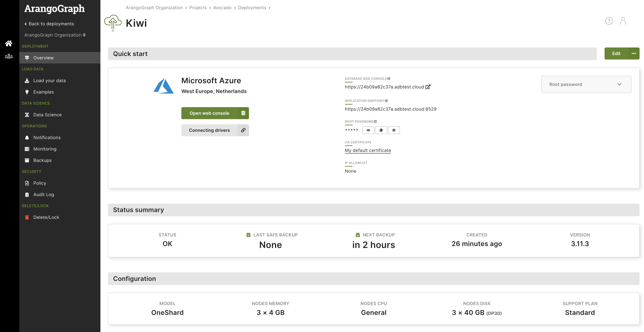The width and height of the screenshot is (644, 332).
Task: Open My default certificate link
Action: 368,150
